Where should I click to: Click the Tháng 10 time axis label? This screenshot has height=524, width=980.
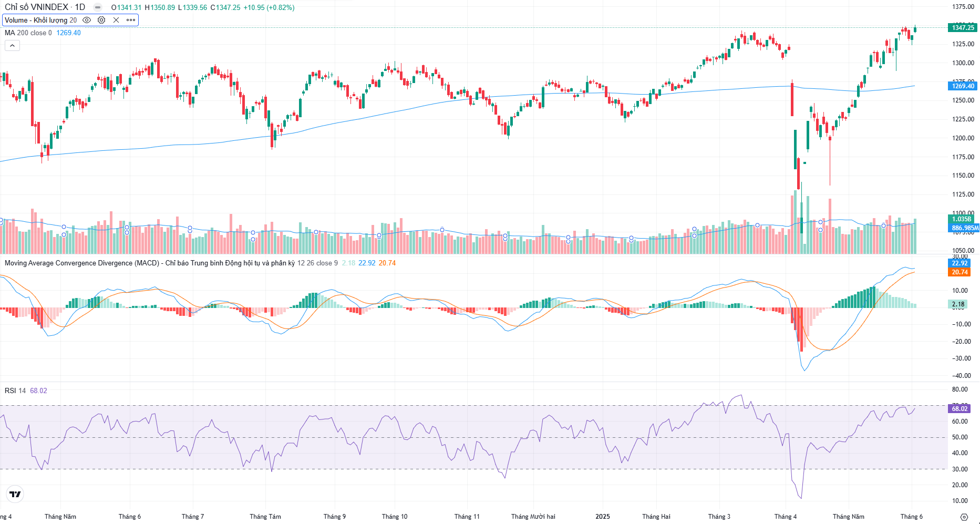point(395,517)
